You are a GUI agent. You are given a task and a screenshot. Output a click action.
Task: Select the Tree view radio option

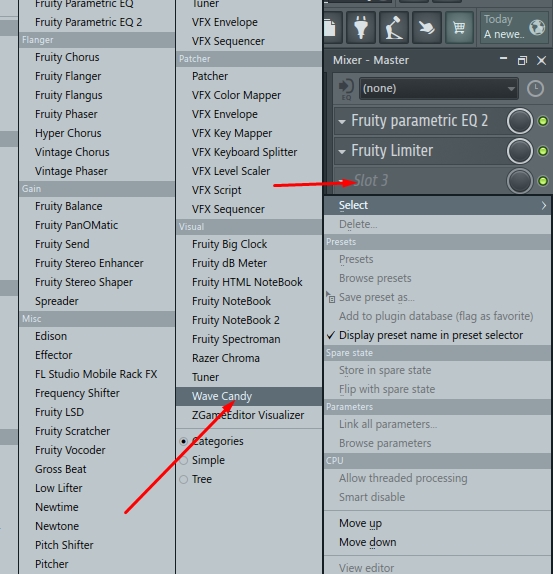point(184,480)
